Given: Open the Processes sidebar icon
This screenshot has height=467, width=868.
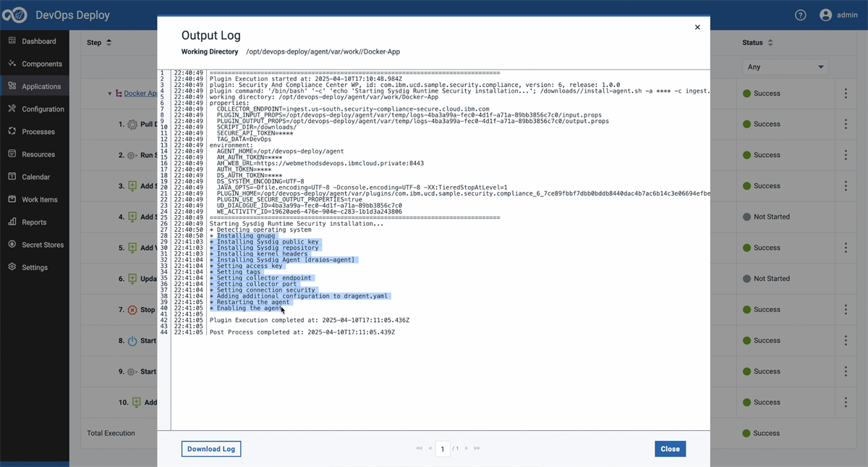Looking at the screenshot, I should (x=12, y=132).
